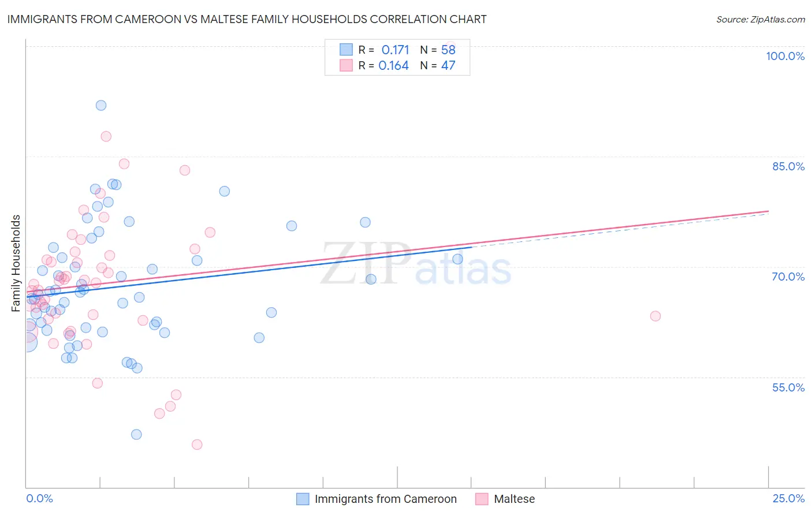The width and height of the screenshot is (812, 515).
Task: Click the 0.0% x-axis label
Action: [x=39, y=498]
